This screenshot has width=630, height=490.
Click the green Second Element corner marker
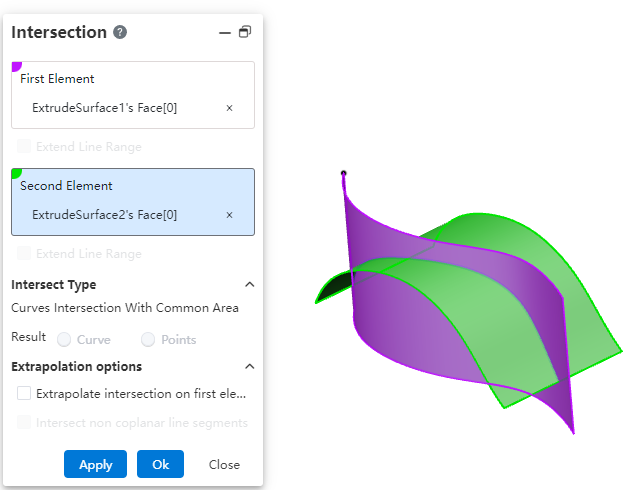(x=16, y=174)
